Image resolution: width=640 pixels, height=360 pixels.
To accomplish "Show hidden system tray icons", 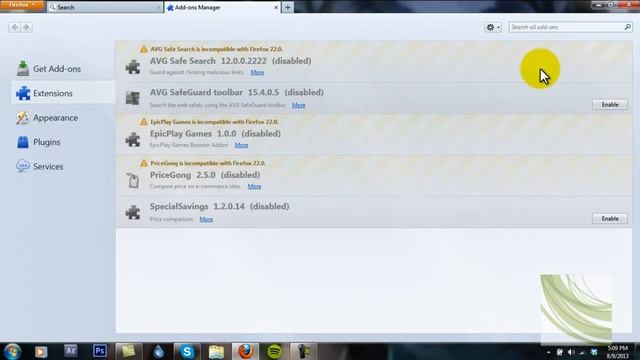I will [548, 352].
